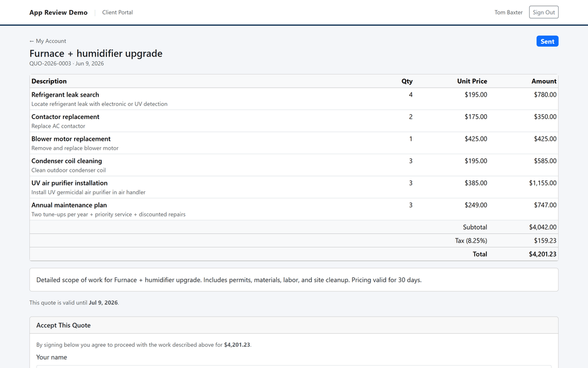Click the Amount column header
588x368 pixels.
(544, 81)
